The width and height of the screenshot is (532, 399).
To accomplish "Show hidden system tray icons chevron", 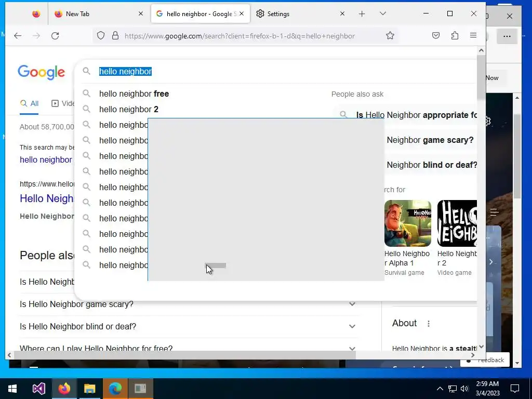I will point(440,389).
